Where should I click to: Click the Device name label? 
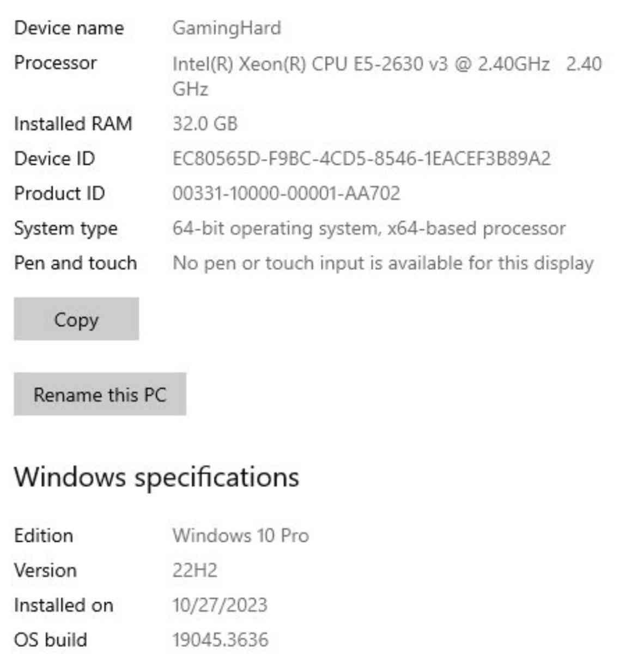(x=69, y=28)
